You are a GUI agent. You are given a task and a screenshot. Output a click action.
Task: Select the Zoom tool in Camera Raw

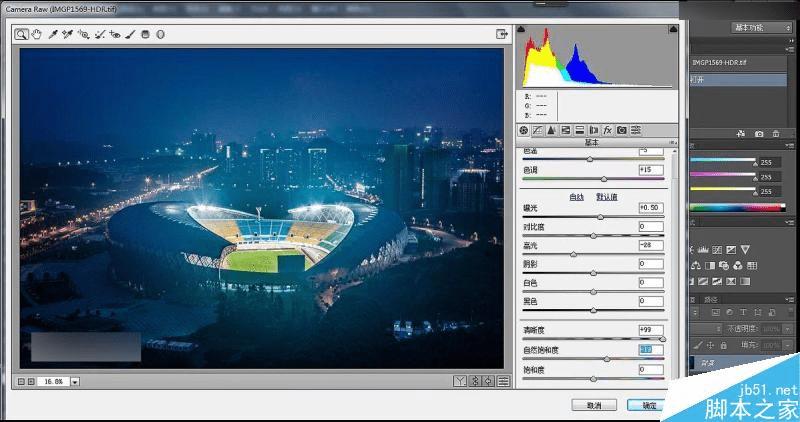21,34
